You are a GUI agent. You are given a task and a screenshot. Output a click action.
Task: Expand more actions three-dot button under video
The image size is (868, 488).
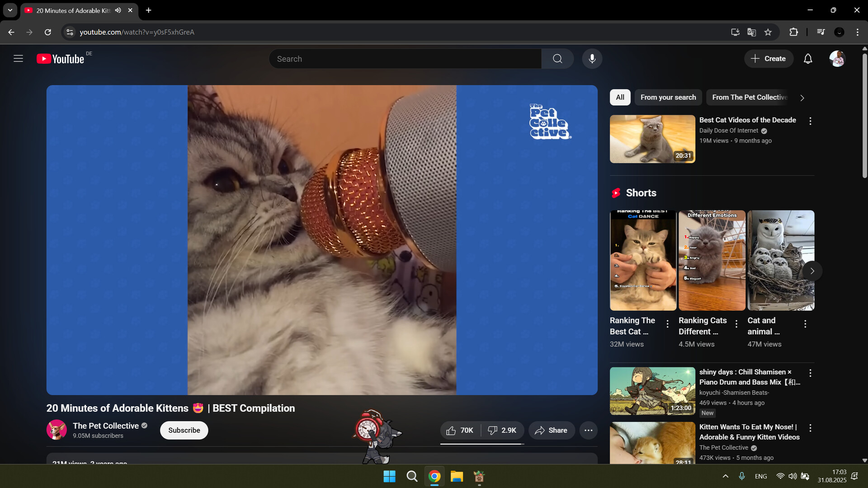coord(588,431)
